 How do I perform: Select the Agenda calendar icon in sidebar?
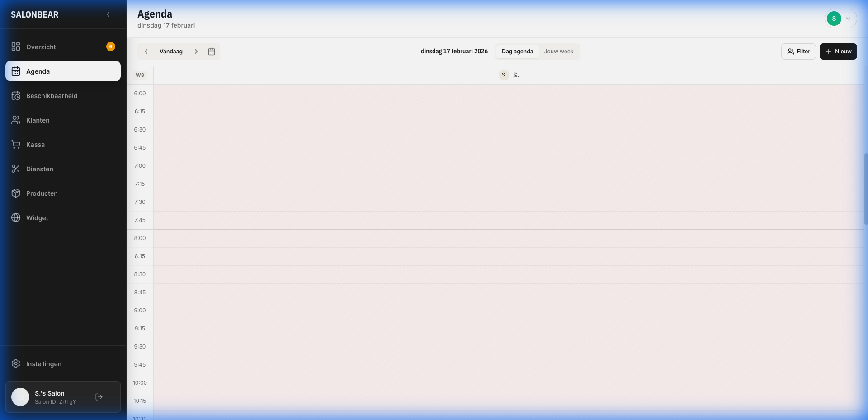click(16, 71)
